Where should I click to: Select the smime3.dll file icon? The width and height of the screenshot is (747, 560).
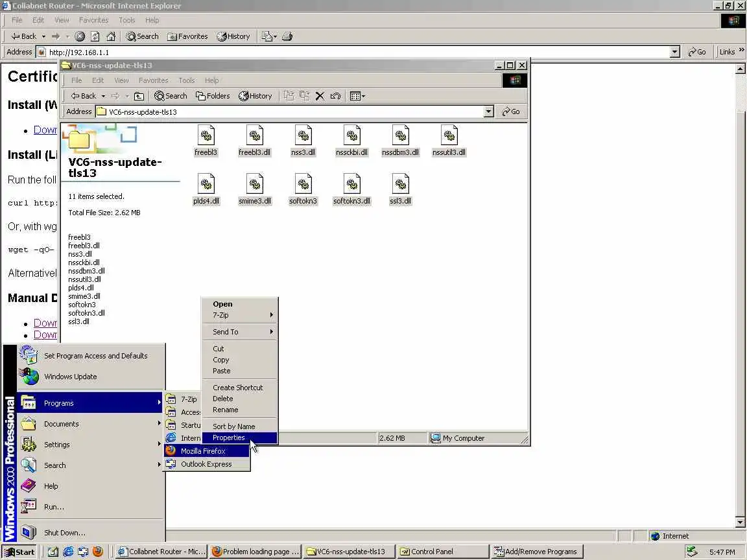254,184
